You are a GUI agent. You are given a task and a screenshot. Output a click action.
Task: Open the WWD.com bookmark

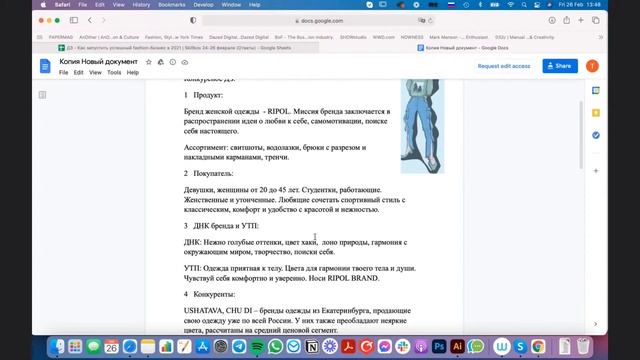point(384,37)
